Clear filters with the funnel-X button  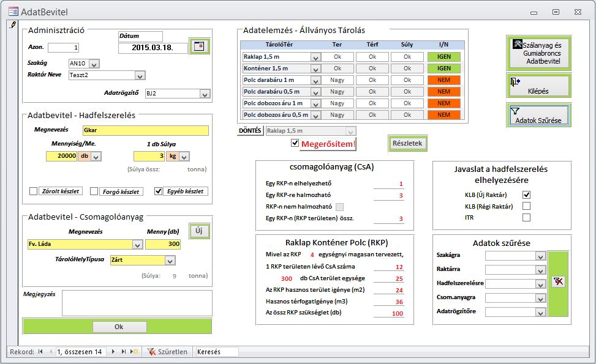tap(558, 281)
